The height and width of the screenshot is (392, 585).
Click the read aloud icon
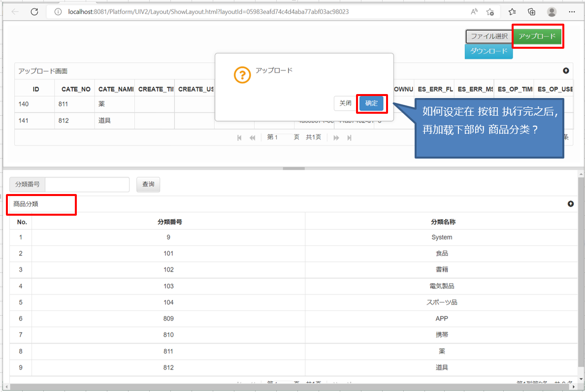pyautogui.click(x=474, y=12)
